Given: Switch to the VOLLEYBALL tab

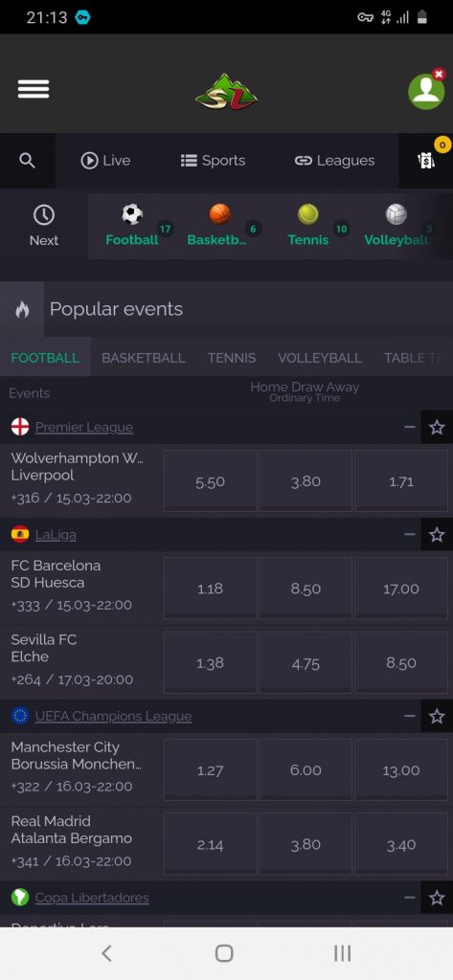Looking at the screenshot, I should pos(320,358).
